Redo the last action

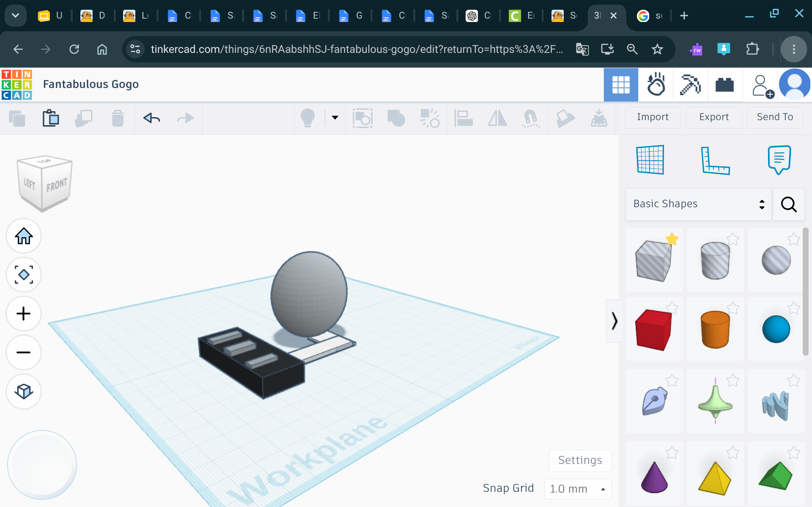click(x=185, y=118)
